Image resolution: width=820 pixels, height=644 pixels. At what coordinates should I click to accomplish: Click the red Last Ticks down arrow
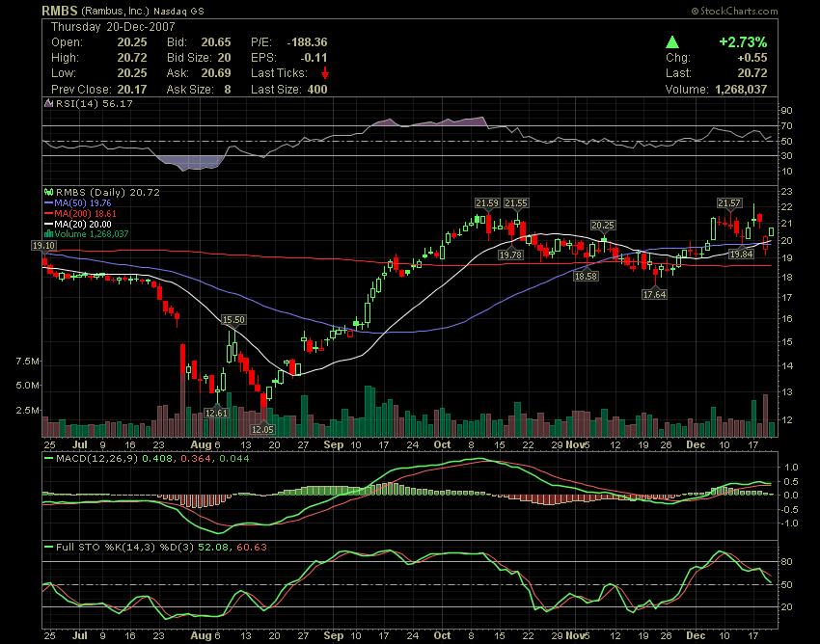click(x=325, y=72)
